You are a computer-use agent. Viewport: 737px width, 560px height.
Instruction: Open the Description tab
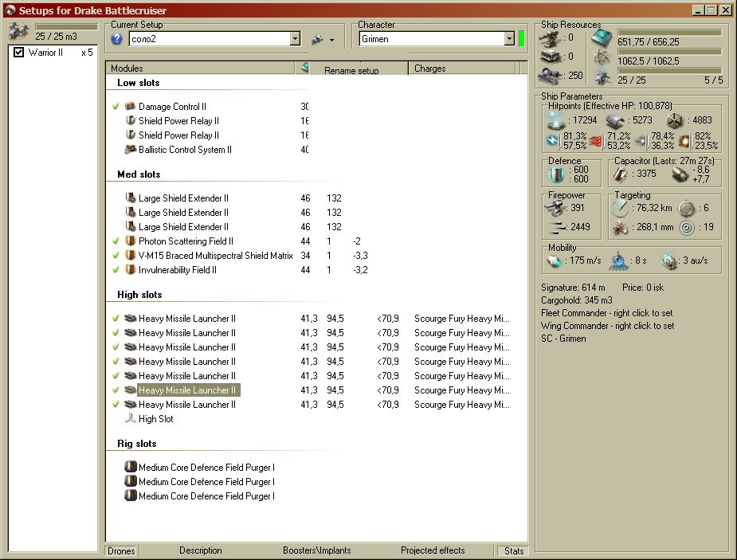click(201, 550)
